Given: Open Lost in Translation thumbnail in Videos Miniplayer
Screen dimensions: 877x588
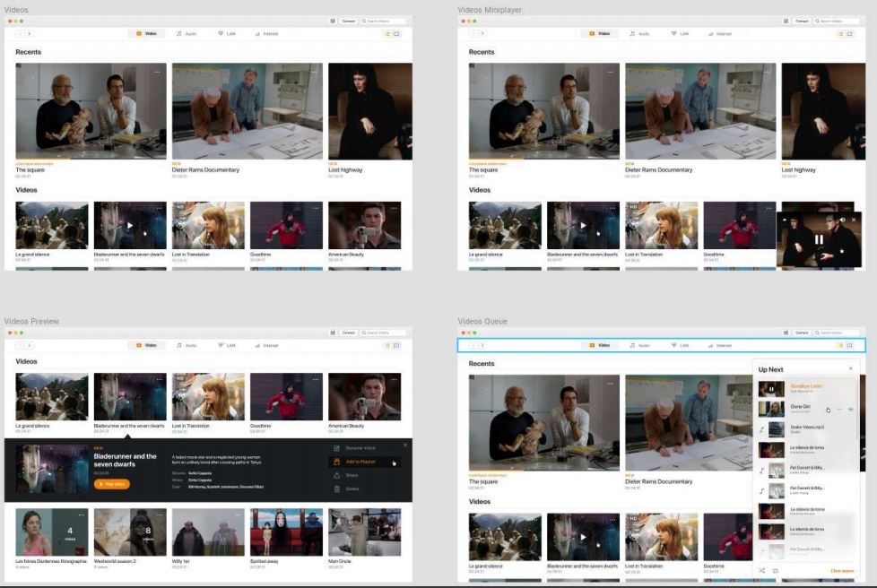Looking at the screenshot, I should [x=661, y=225].
